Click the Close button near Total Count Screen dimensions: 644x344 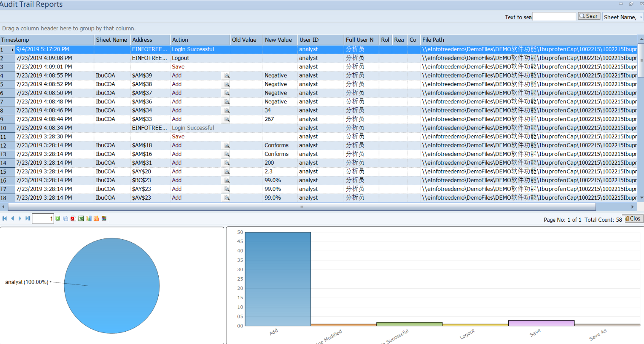pos(633,218)
